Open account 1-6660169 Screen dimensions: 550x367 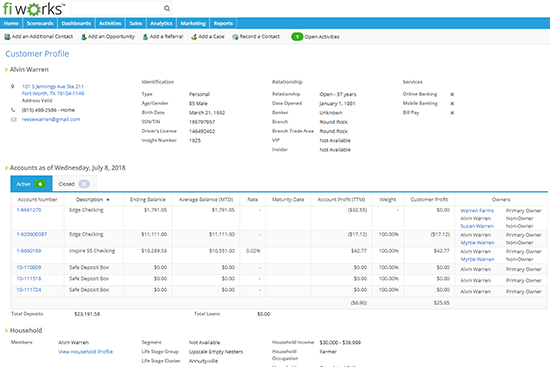click(x=29, y=251)
